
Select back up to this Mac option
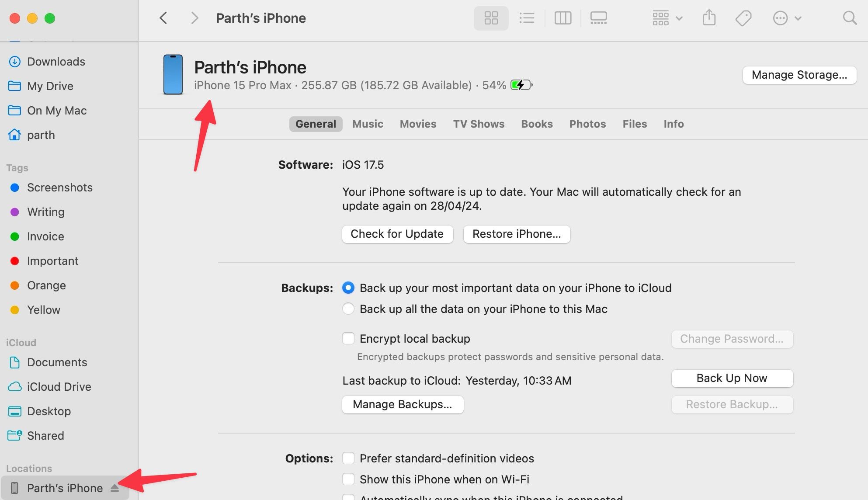point(348,309)
